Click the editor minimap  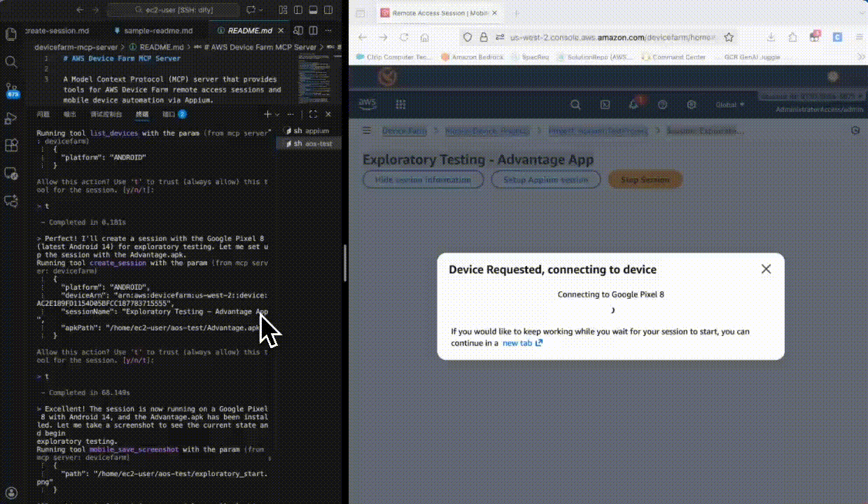click(x=313, y=78)
